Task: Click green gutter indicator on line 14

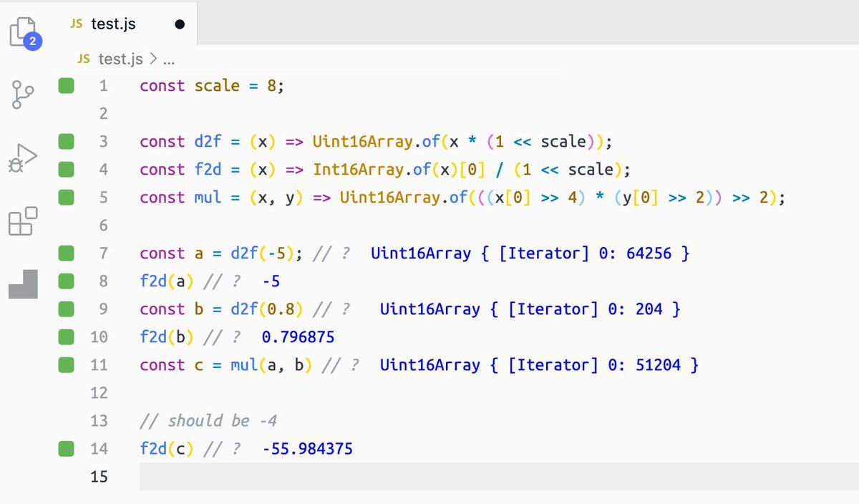Action: pos(67,449)
